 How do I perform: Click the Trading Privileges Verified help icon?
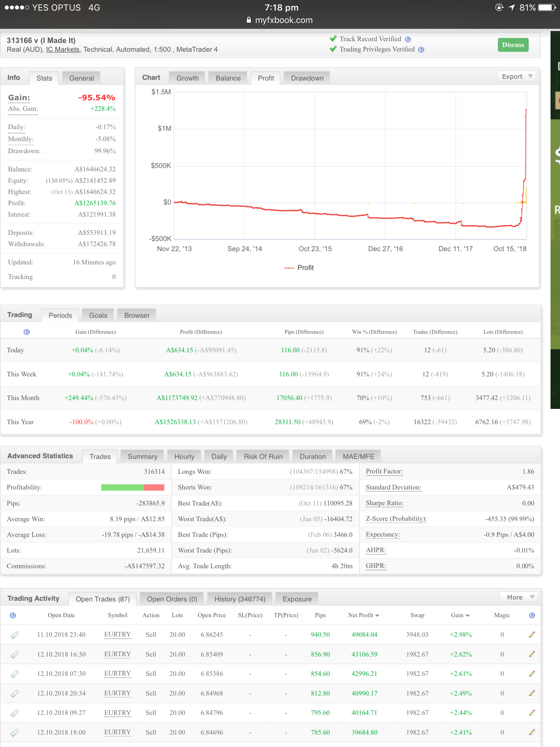(421, 50)
